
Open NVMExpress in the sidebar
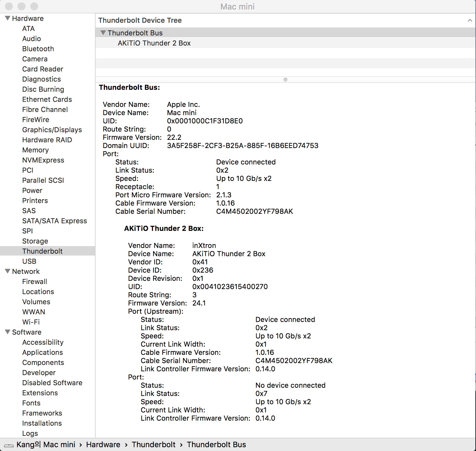coord(43,160)
